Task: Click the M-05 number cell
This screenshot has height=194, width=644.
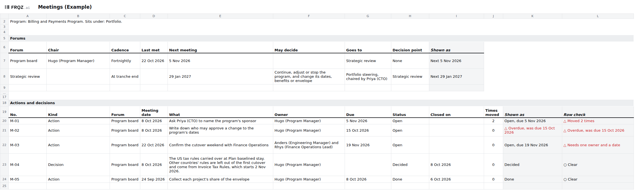Action: 28,179
